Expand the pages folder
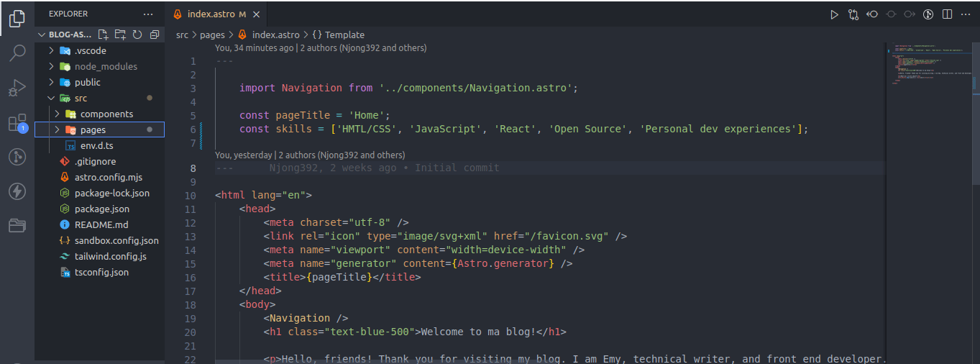 tap(99, 129)
